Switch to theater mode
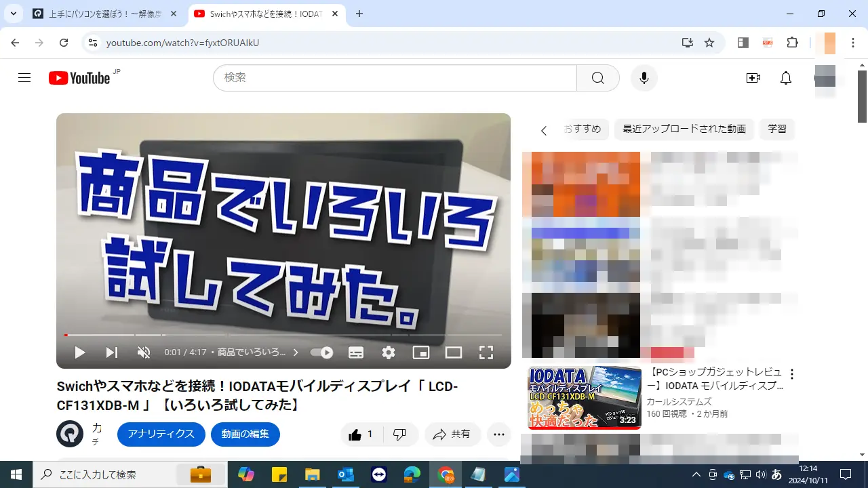 click(454, 352)
